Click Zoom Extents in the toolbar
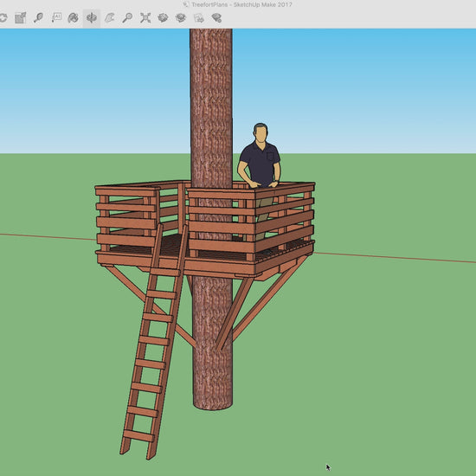Viewport: 476px width, 476px height. pos(145,18)
